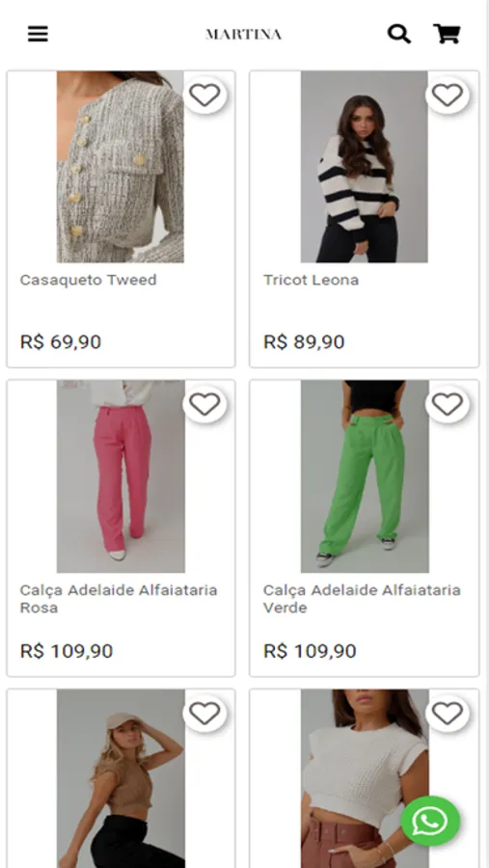489x868 pixels.
Task: Open the hamburger menu
Action: point(38,34)
